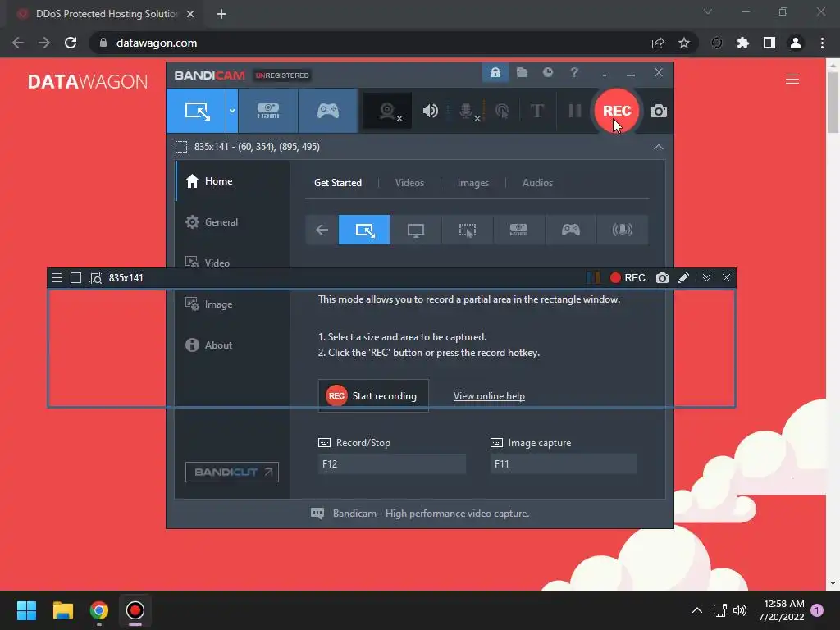This screenshot has height=630, width=840.
Task: Open Chrome three-dot menu
Action: pos(822,43)
